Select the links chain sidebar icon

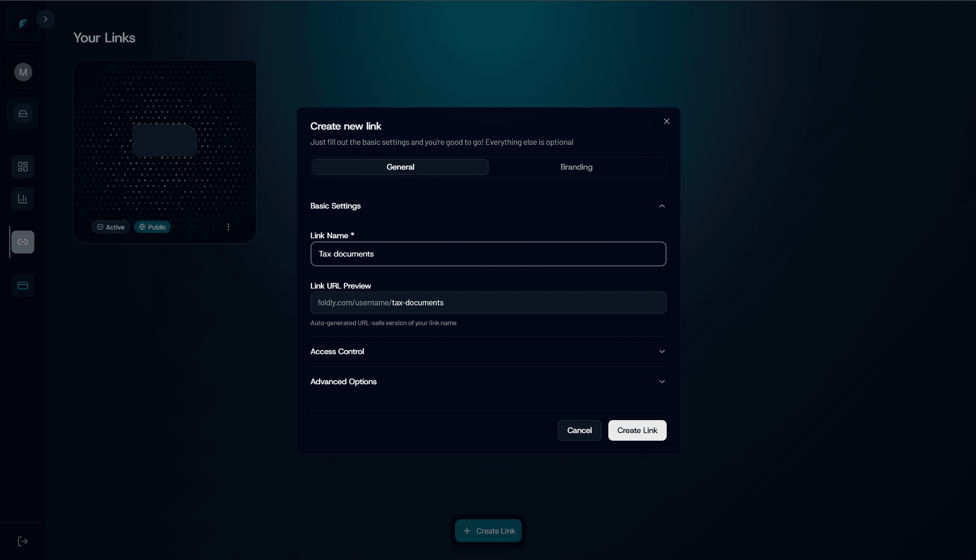coord(23,242)
